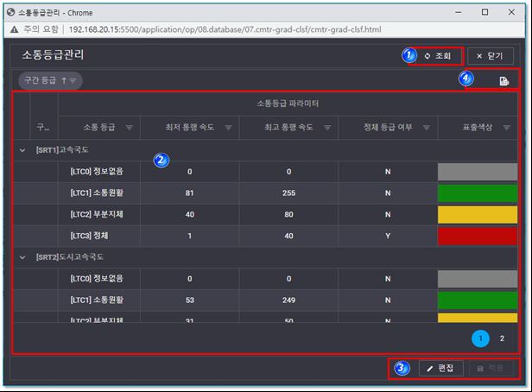Open filter menu on 소통 등급 column
The height and width of the screenshot is (392, 532).
(x=129, y=128)
